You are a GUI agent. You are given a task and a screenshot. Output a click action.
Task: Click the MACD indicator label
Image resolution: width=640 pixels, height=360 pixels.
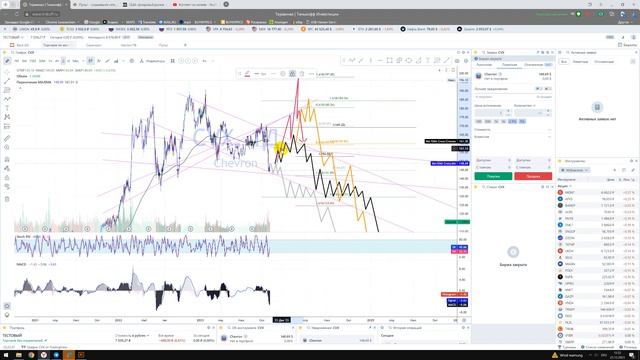pyautogui.click(x=21, y=264)
